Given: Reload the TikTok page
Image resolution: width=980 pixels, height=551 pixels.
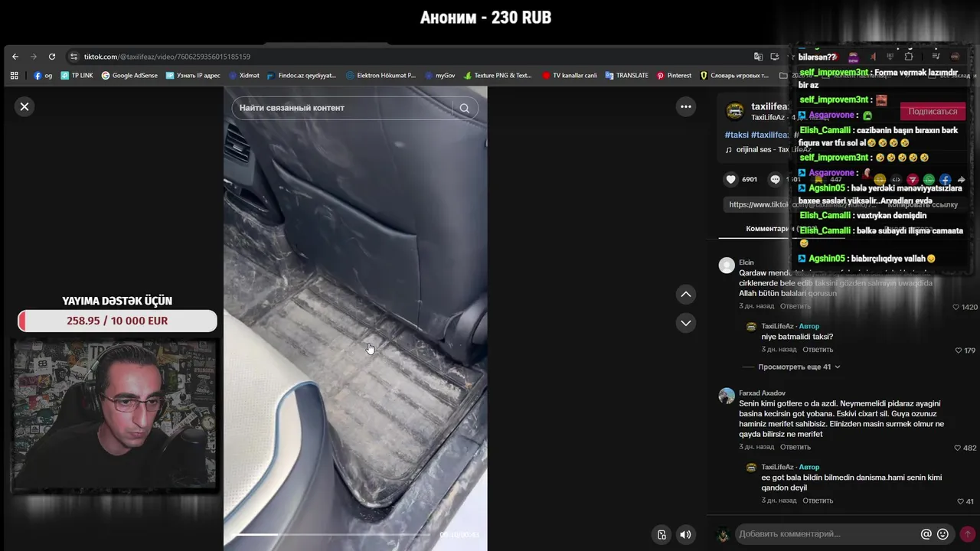Looking at the screenshot, I should pyautogui.click(x=52, y=57).
